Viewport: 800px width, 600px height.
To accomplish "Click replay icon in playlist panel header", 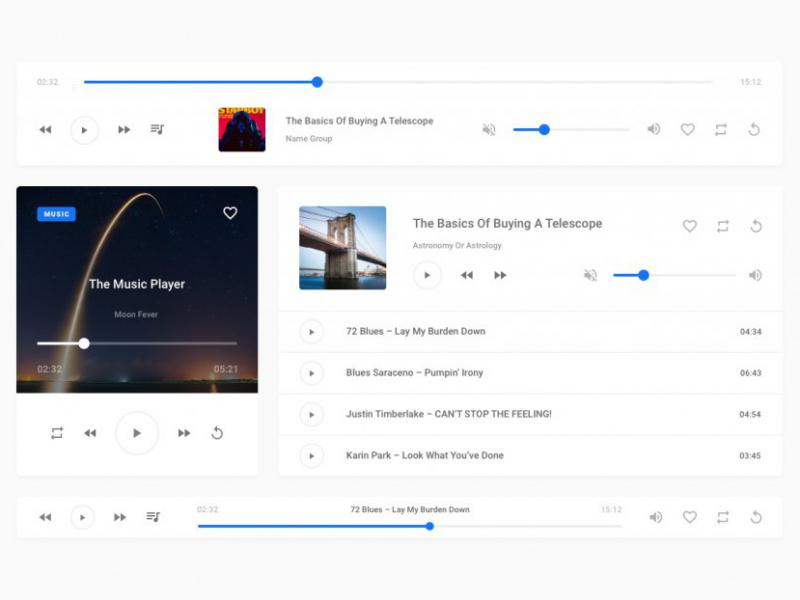I will pos(756,226).
